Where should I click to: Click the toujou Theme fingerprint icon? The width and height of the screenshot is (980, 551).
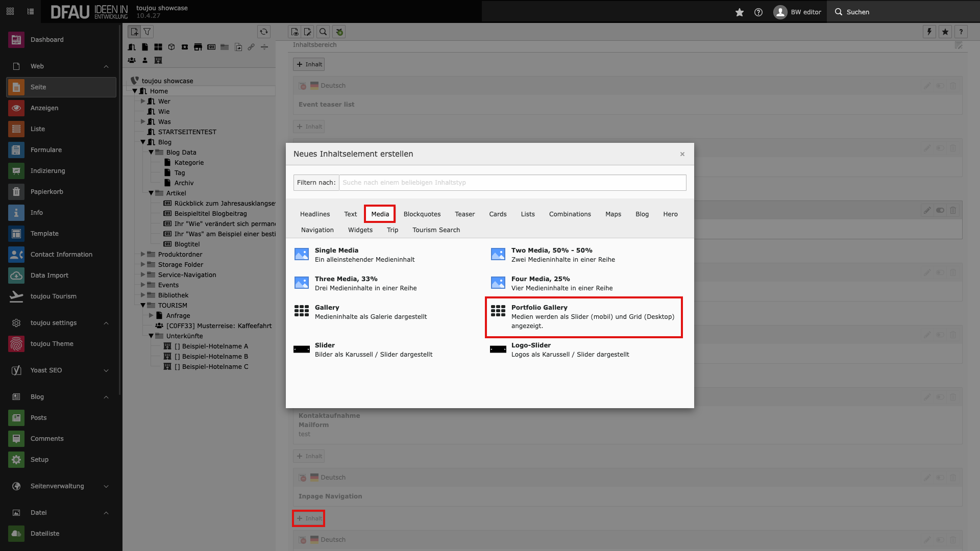(x=16, y=344)
